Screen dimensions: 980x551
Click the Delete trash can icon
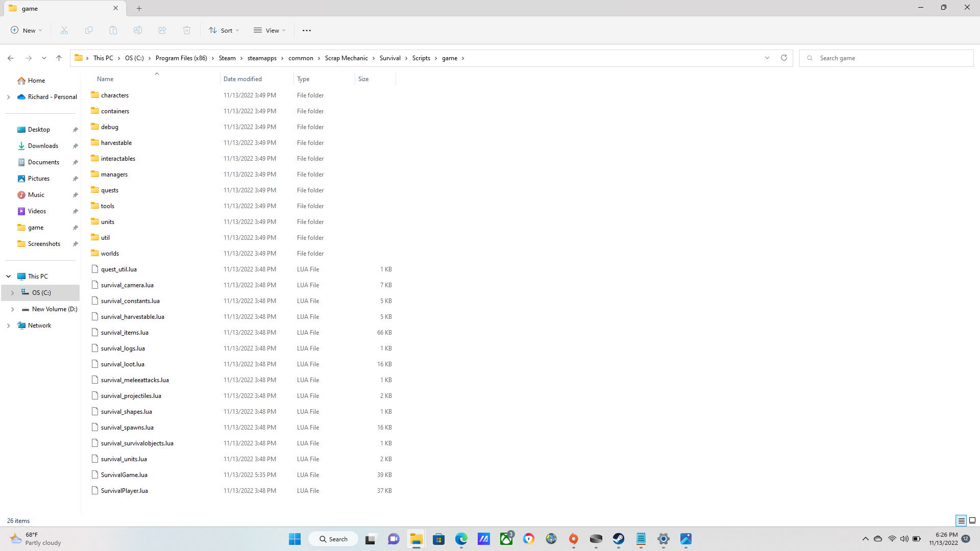click(187, 31)
